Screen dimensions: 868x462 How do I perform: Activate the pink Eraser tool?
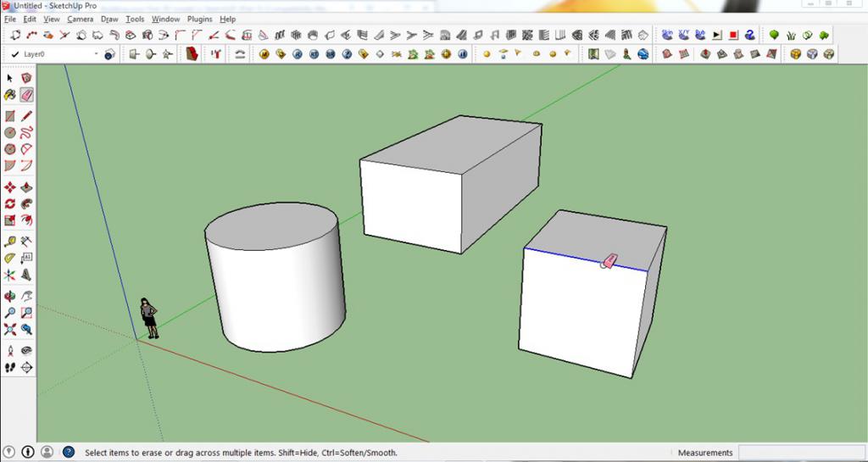coord(26,95)
